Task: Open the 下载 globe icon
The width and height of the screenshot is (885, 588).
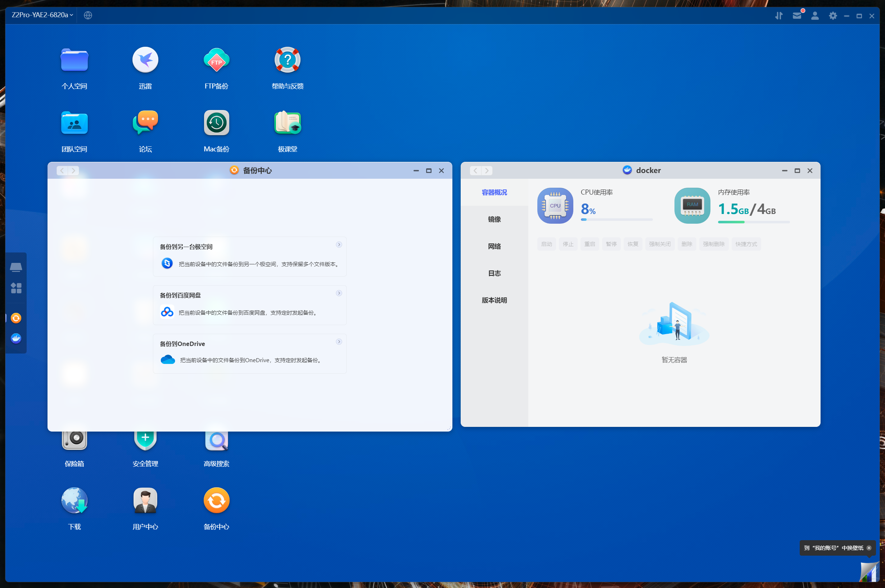Action: tap(74, 501)
